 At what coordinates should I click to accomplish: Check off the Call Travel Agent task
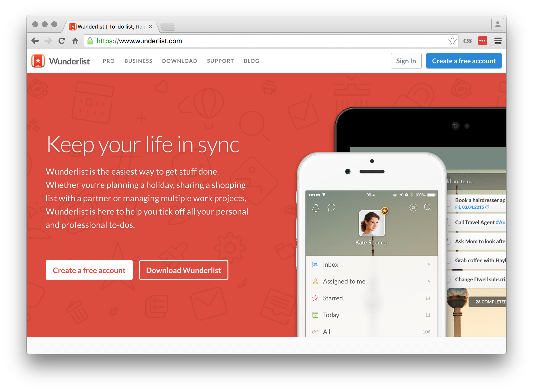pos(449,222)
